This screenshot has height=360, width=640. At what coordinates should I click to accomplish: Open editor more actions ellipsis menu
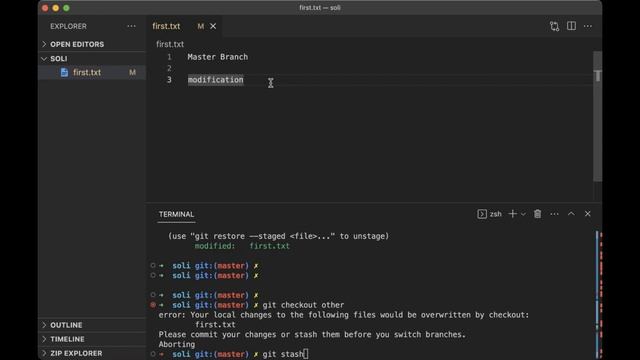pos(588,26)
